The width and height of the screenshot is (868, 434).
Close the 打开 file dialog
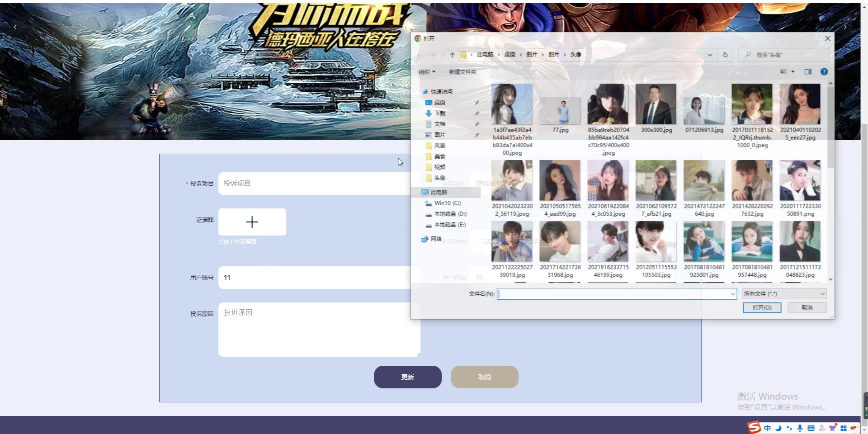click(x=827, y=39)
